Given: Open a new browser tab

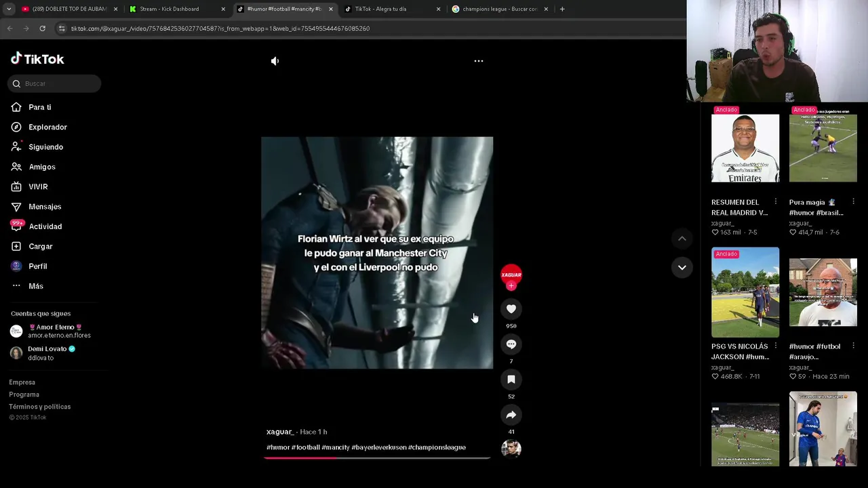Looking at the screenshot, I should (562, 9).
